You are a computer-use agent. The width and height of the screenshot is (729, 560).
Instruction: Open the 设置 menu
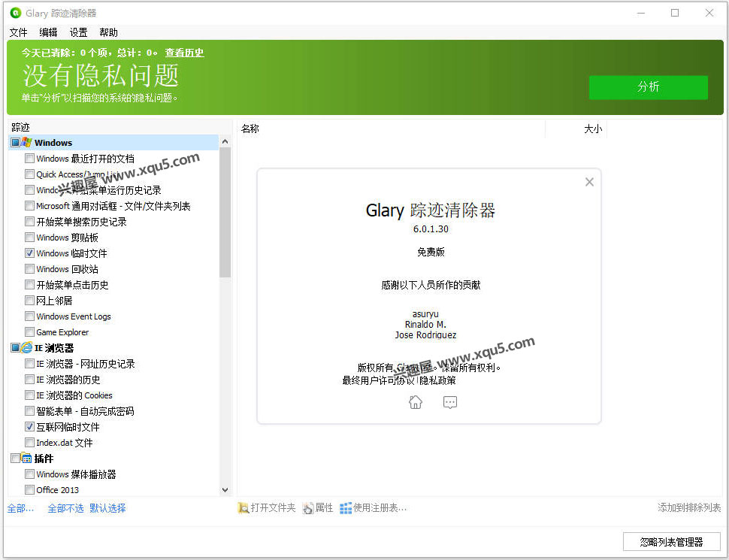77,32
